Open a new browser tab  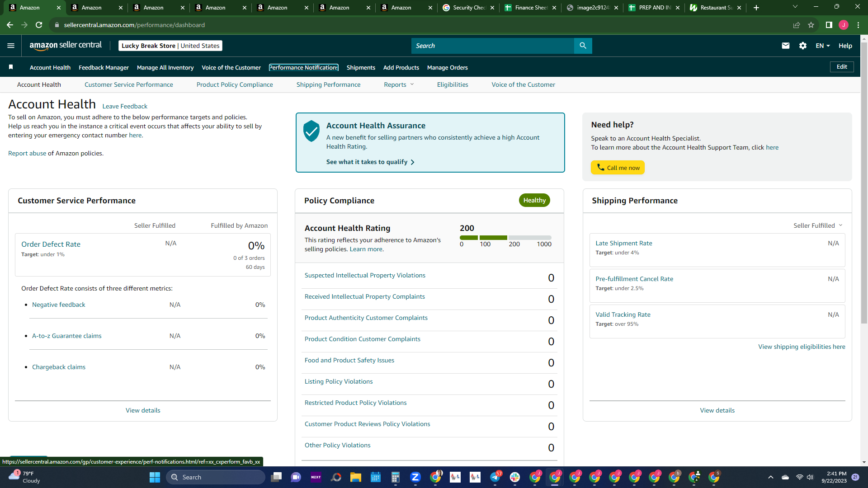(756, 8)
